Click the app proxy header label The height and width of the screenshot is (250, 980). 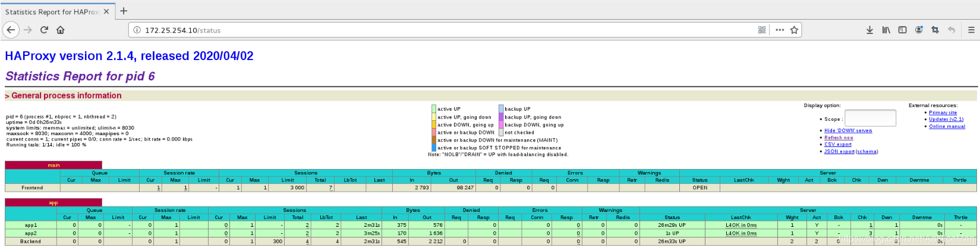[x=53, y=202]
